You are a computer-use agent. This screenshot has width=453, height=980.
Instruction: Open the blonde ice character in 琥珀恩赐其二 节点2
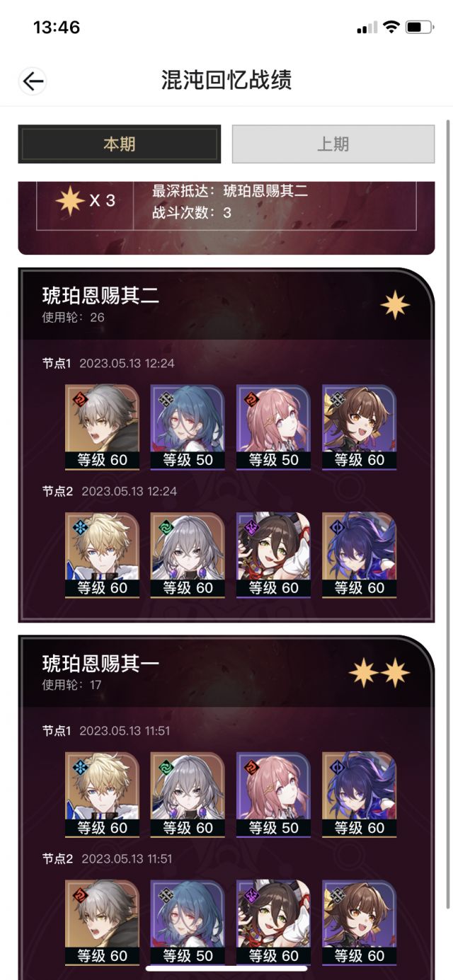pyautogui.click(x=103, y=555)
